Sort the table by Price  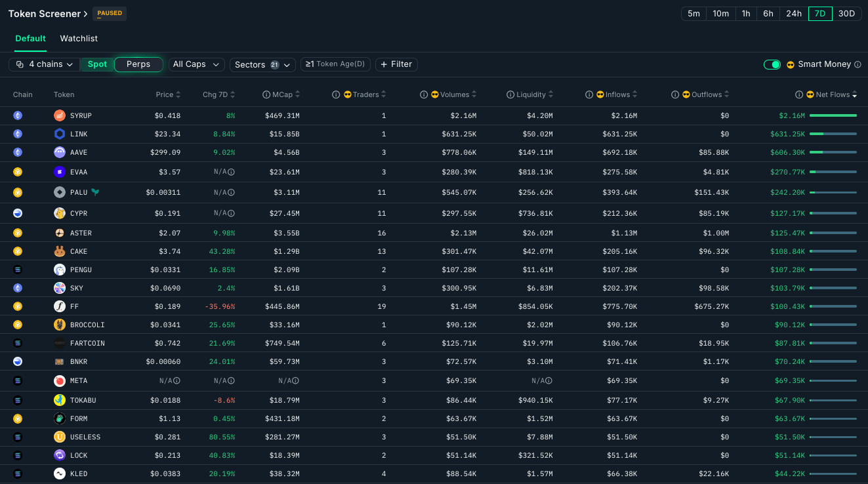[169, 94]
